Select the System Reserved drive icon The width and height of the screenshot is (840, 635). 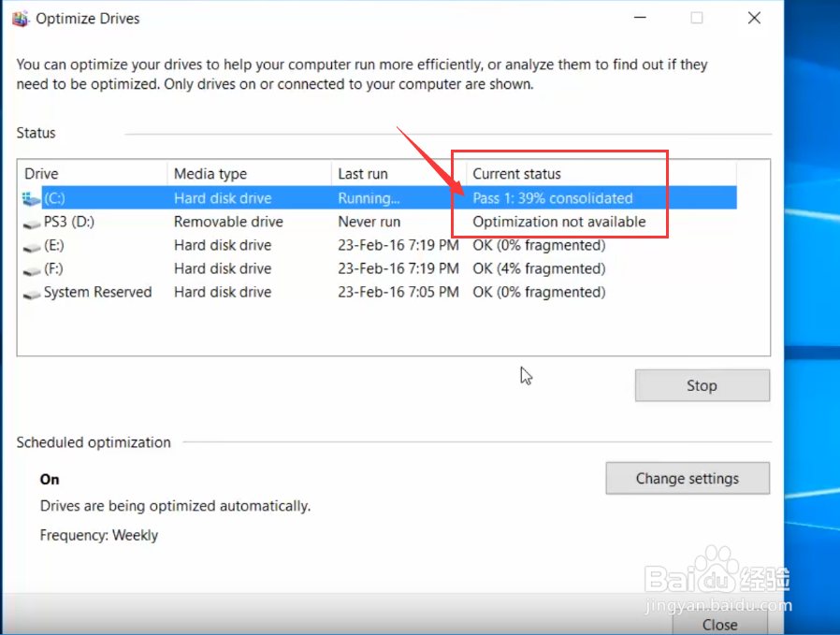(x=31, y=292)
